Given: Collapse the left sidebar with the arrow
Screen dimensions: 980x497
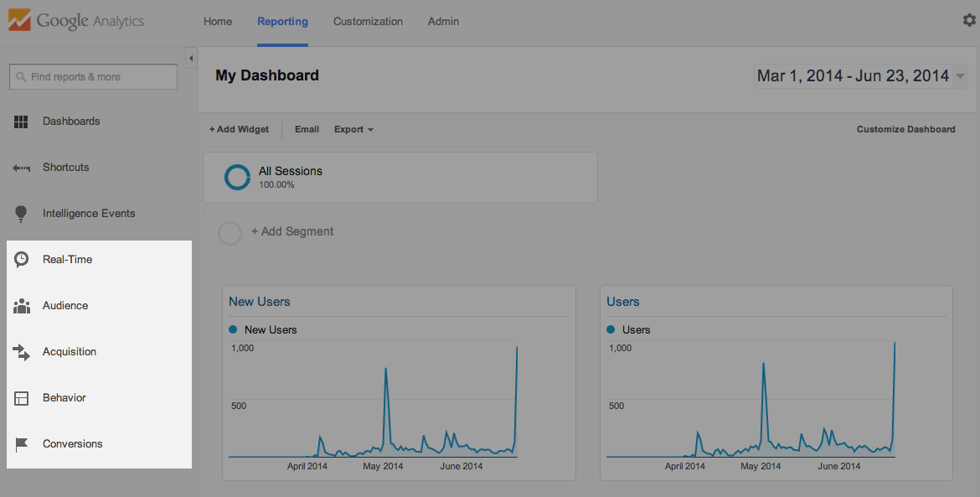Looking at the screenshot, I should [x=191, y=59].
